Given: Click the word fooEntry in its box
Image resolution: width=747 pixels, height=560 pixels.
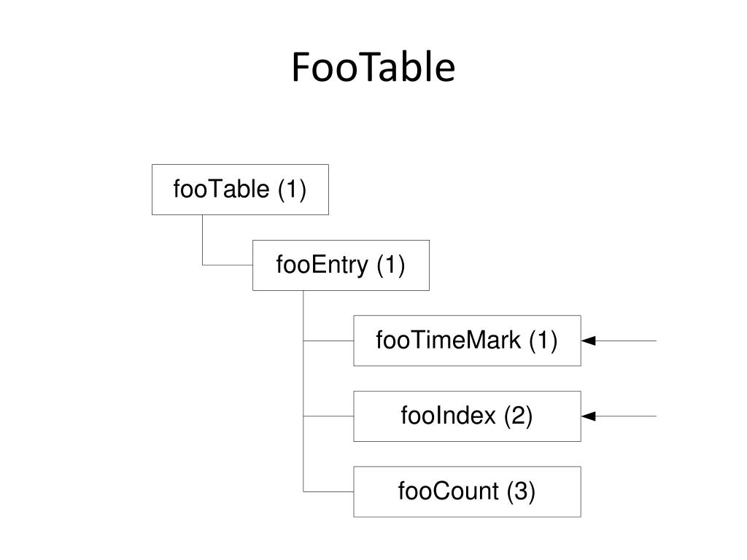Looking at the screenshot, I should (322, 265).
